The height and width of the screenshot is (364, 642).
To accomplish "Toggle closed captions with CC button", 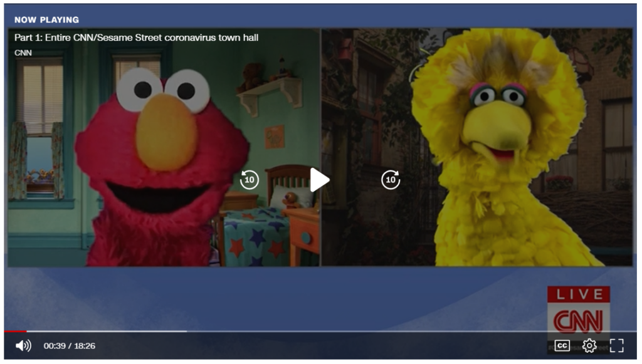I will pos(562,346).
